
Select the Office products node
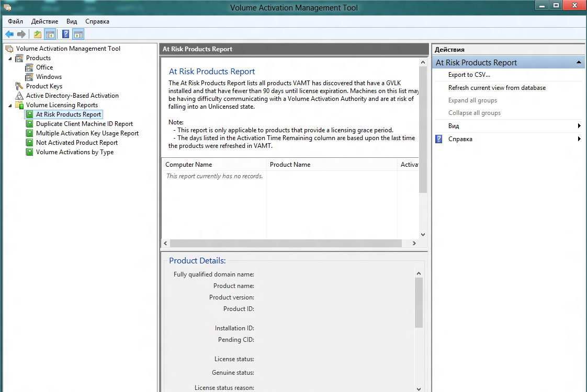click(x=44, y=67)
